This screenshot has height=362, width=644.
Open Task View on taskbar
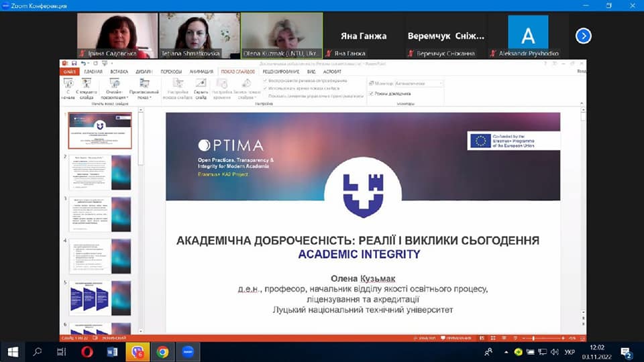pos(62,352)
